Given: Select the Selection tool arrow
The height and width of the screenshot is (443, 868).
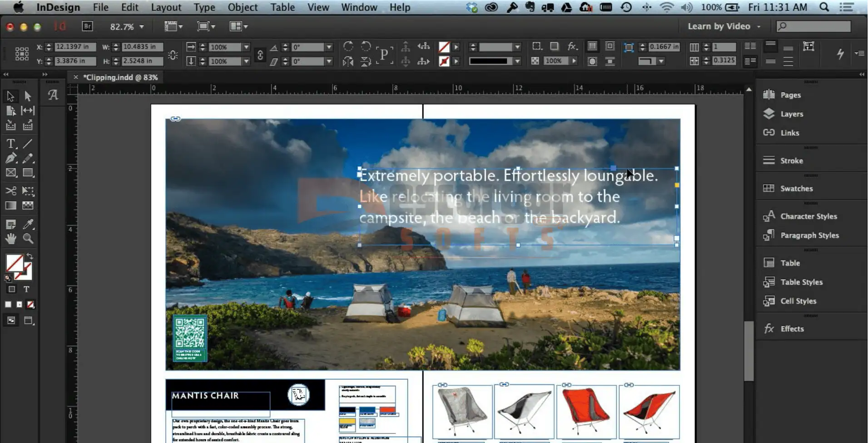Looking at the screenshot, I should [10, 96].
